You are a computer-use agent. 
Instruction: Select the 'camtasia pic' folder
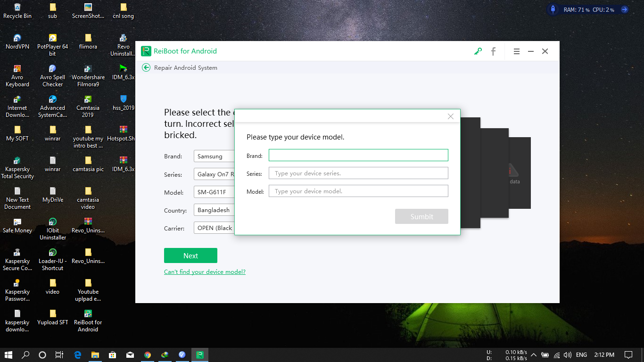tap(88, 164)
